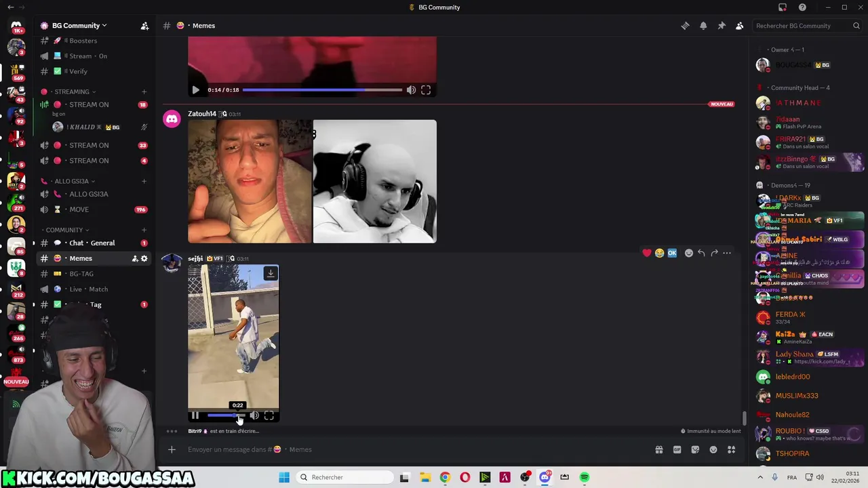Image resolution: width=868 pixels, height=488 pixels.
Task: Open add reaction emoji picker on message
Action: 689,253
